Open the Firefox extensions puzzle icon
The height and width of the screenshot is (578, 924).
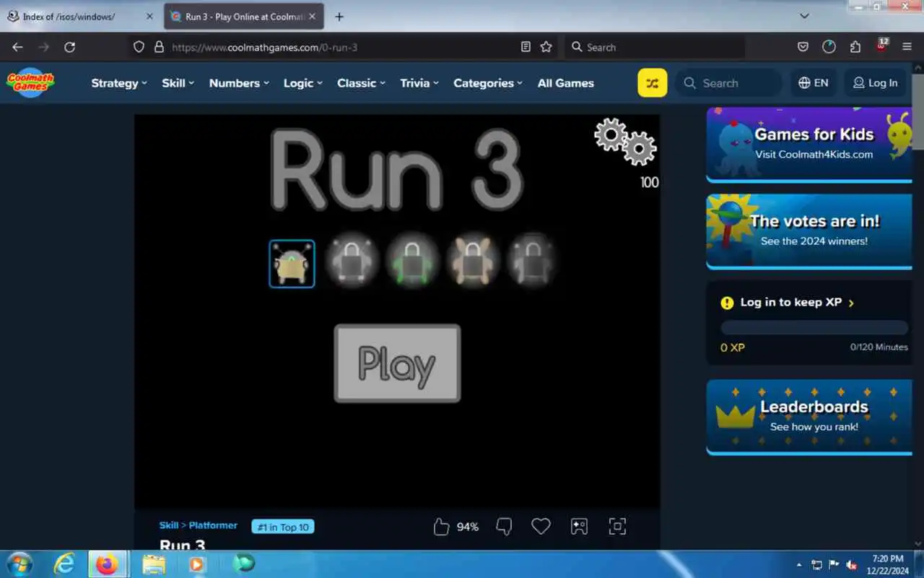point(855,47)
